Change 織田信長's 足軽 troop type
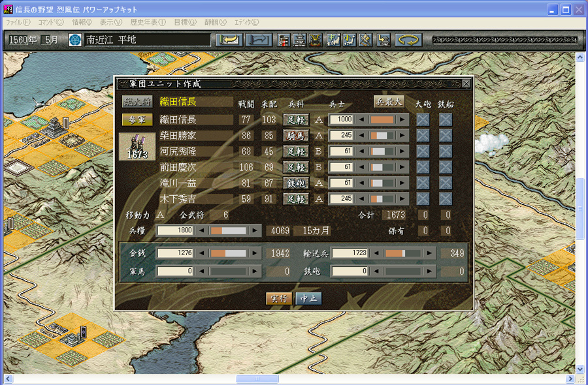The image size is (588, 385). pos(296,120)
